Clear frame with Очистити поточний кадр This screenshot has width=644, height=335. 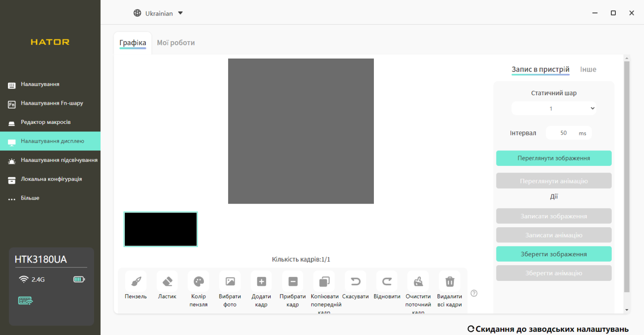418,281
